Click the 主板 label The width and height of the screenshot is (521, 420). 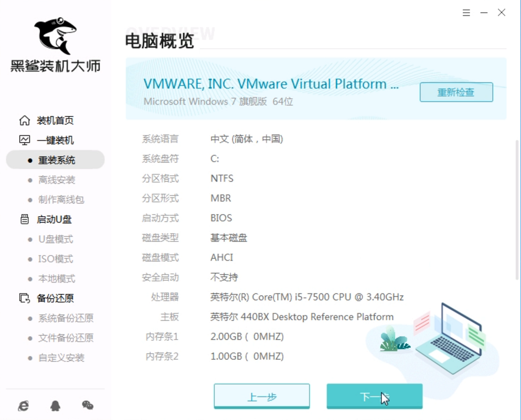click(169, 317)
